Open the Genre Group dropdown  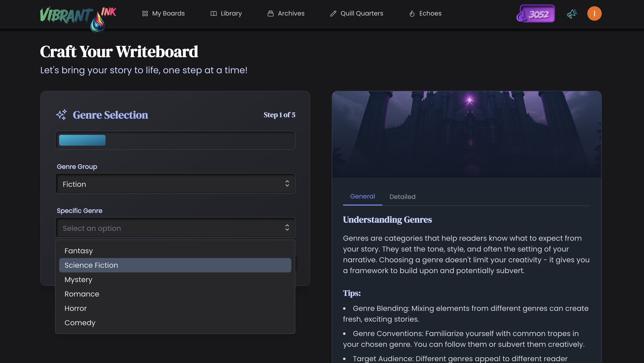click(x=175, y=184)
